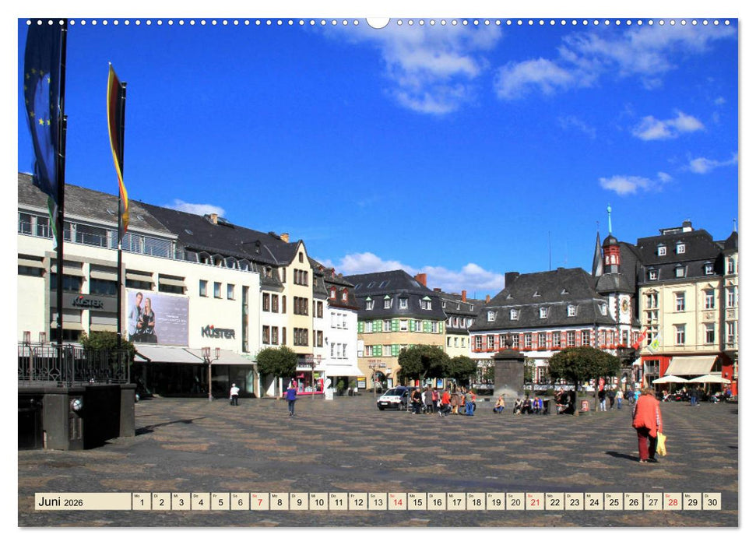Choose day 15 in the calendar row
This screenshot has height=545, width=756.
click(417, 501)
